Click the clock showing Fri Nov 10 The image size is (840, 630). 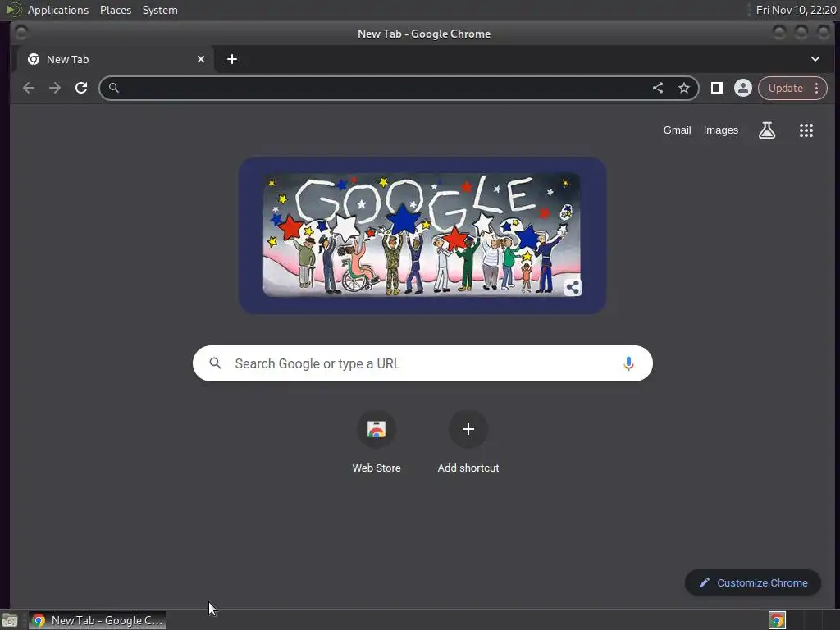796,10
